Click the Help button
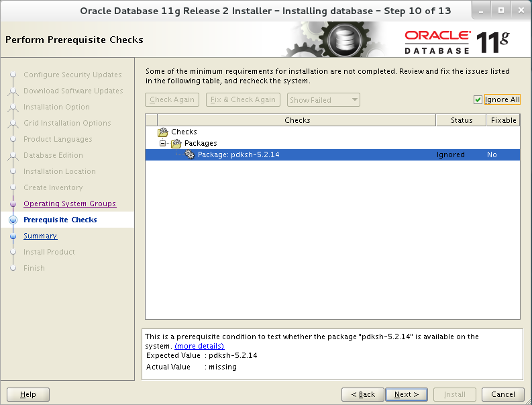This screenshot has height=405, width=532. 28,394
